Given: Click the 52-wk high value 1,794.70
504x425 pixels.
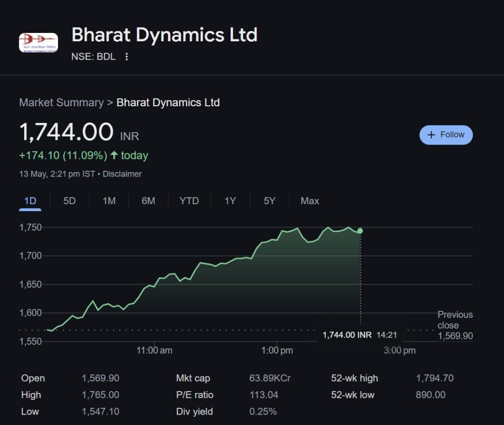Looking at the screenshot, I should (x=435, y=378).
